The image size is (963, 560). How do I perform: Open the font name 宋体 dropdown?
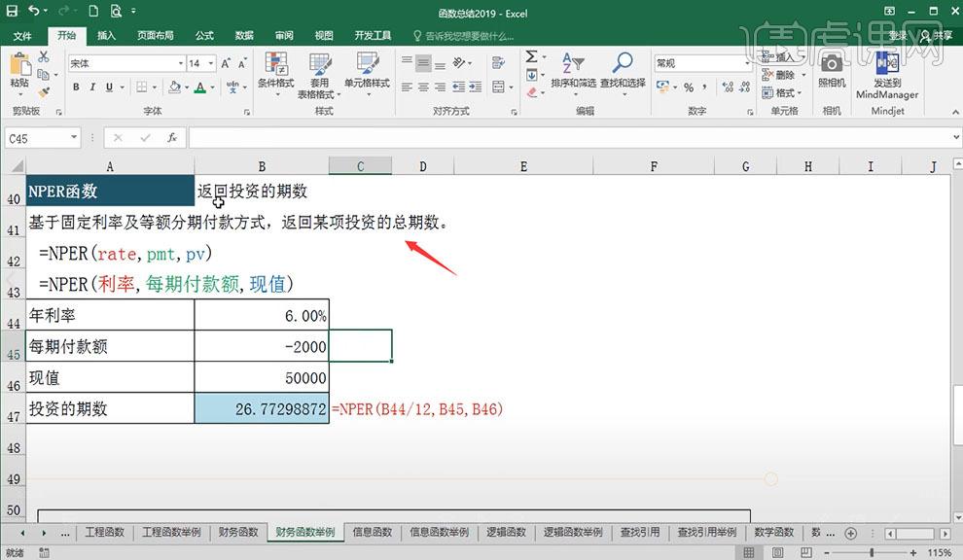(x=181, y=63)
